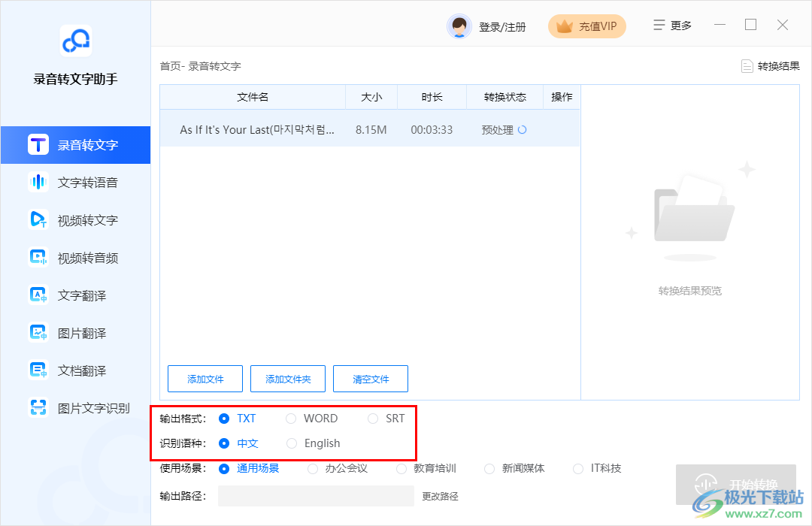The image size is (812, 526).
Task: Click the 转换结果 icon at top right
Action: click(770, 65)
